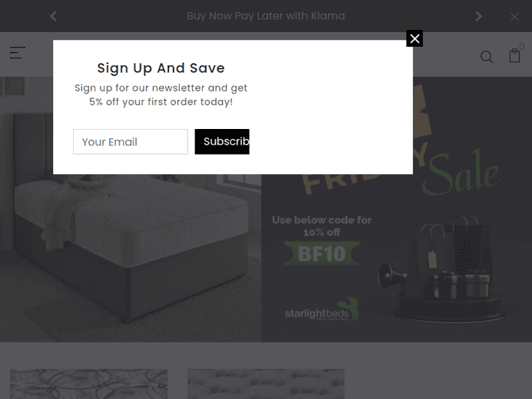This screenshot has width=532, height=399.
Task: Click the starlightbeds logo in banner
Action: pyautogui.click(x=321, y=310)
